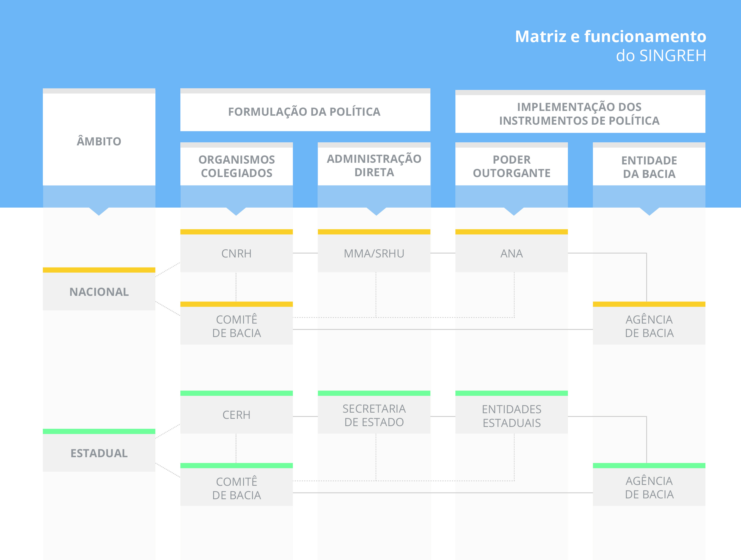Click IMPLEMENTAÇÃO DOS INSTRUMENTOS DE POLÍTICA header
The height and width of the screenshot is (560, 741).
(x=579, y=114)
